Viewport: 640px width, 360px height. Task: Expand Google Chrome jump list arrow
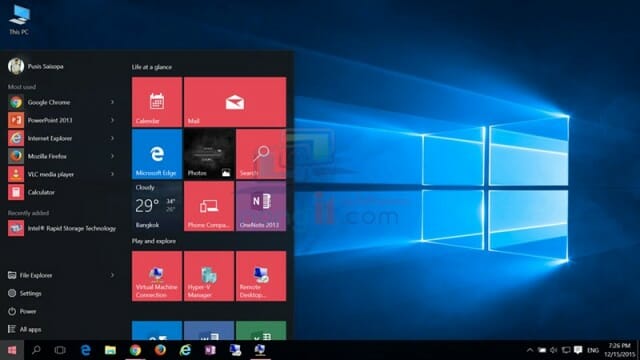point(112,102)
